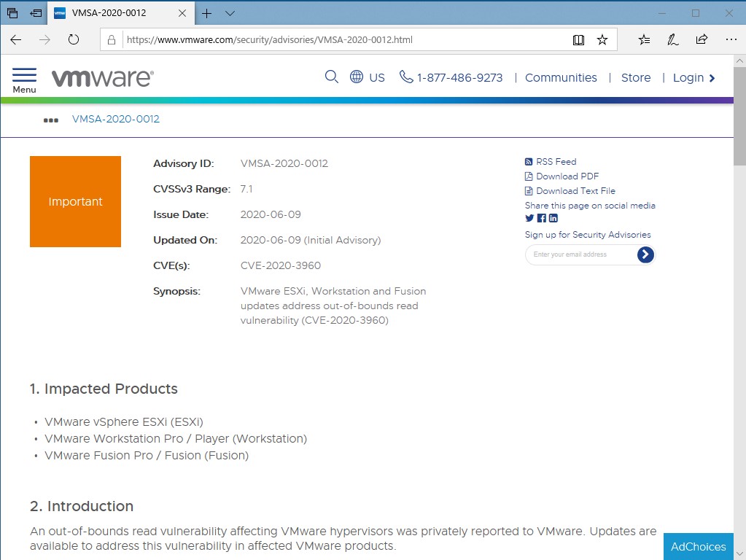This screenshot has width=746, height=560.
Task: Click page vertical scrollbar thumb
Action: [x=739, y=116]
